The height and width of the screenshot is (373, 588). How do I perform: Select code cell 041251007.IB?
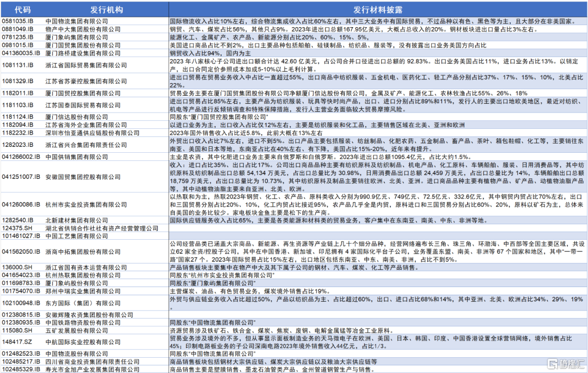[x=21, y=176]
